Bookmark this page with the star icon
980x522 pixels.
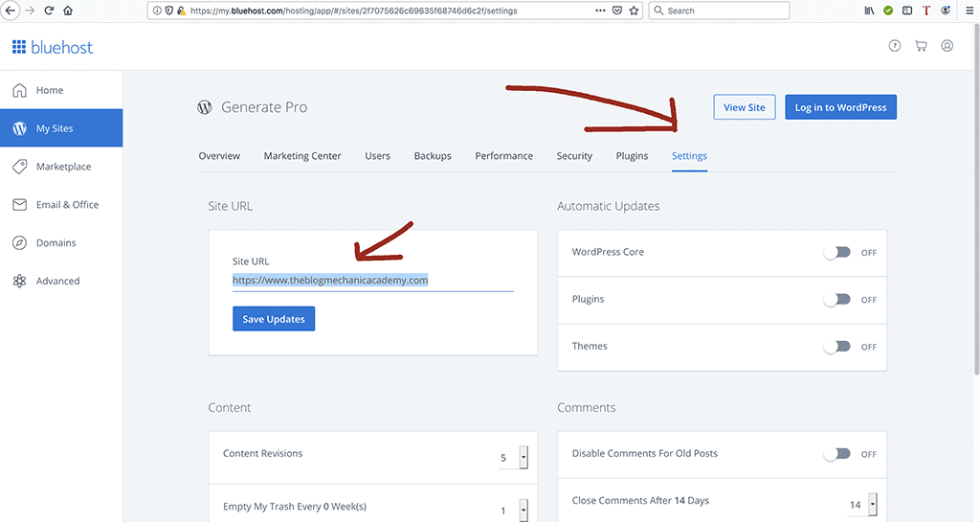pyautogui.click(x=634, y=11)
